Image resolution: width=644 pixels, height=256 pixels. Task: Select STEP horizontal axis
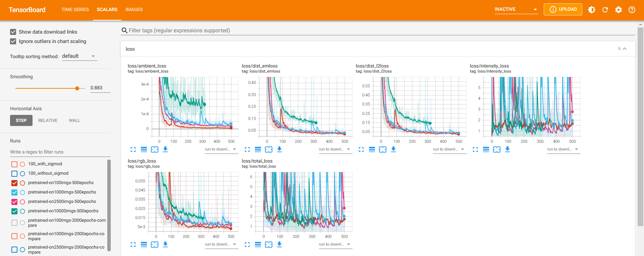pos(21,121)
